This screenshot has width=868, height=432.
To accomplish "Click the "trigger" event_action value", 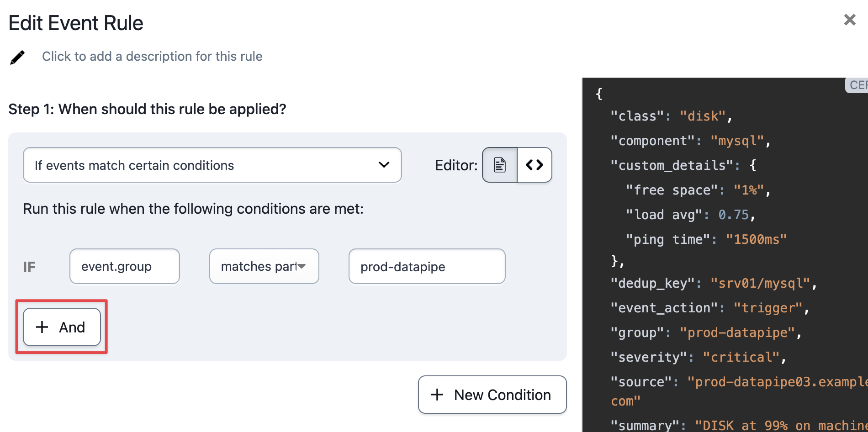I will [x=767, y=308].
